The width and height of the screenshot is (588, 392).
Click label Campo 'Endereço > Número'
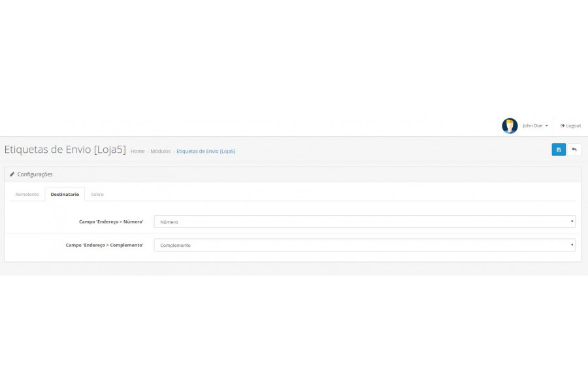pos(111,221)
